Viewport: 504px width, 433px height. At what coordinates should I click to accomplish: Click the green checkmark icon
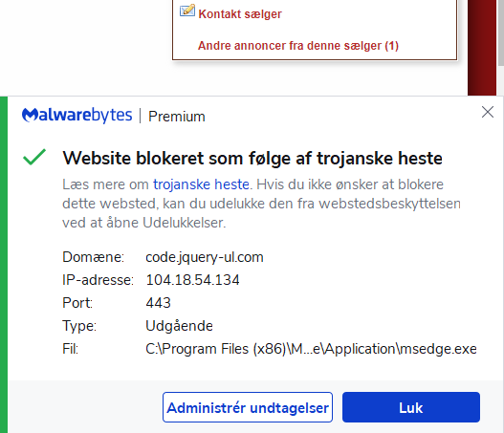click(34, 157)
